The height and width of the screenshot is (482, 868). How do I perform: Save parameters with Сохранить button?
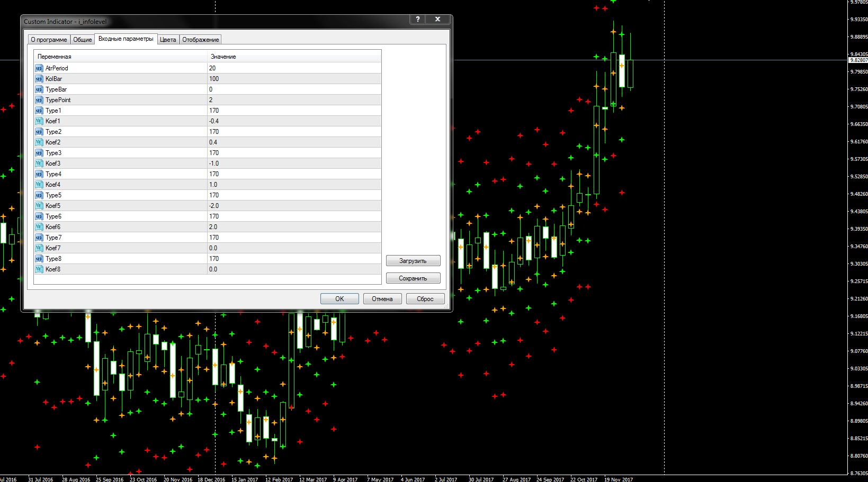(413, 278)
